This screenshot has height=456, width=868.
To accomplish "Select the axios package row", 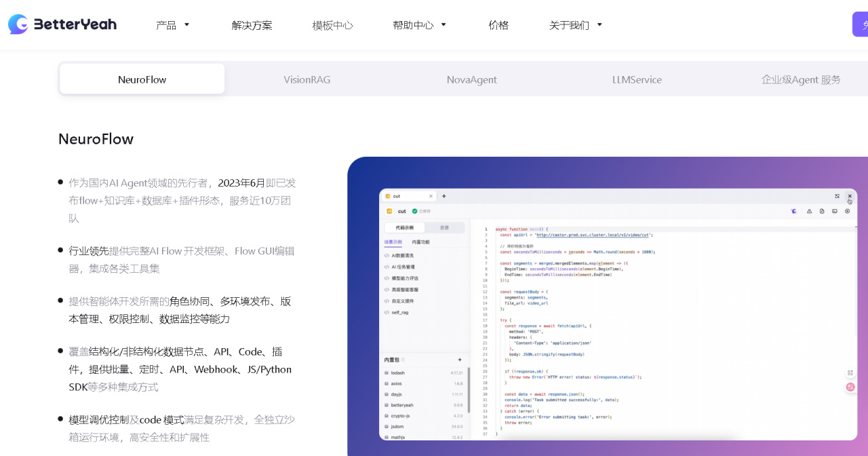I will click(424, 383).
